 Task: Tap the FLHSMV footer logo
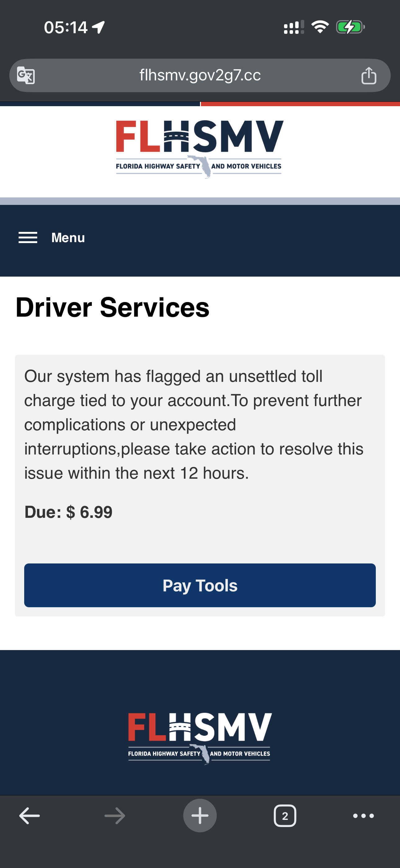tap(199, 738)
